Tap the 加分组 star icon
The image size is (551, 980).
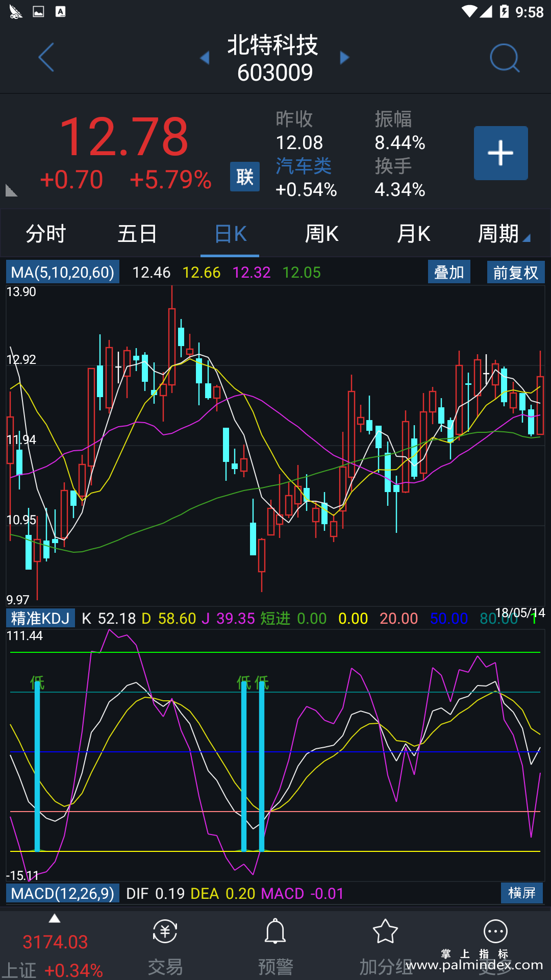385,932
